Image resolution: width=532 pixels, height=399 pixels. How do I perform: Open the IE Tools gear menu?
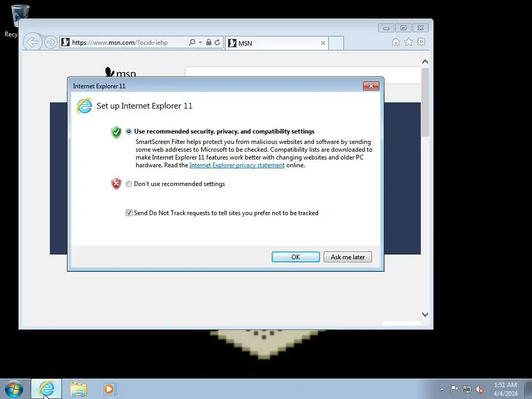(x=421, y=42)
